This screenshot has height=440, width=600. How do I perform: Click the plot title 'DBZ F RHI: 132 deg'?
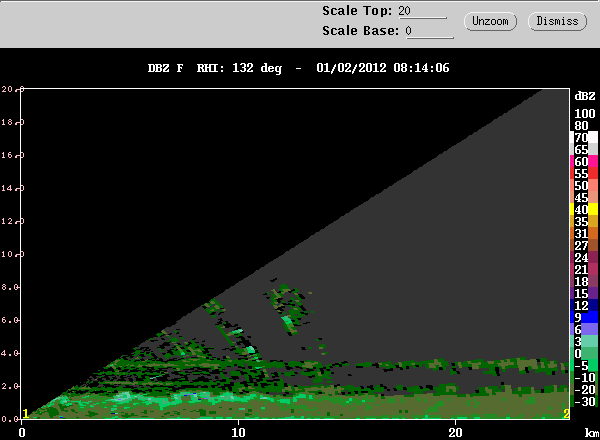click(215, 68)
